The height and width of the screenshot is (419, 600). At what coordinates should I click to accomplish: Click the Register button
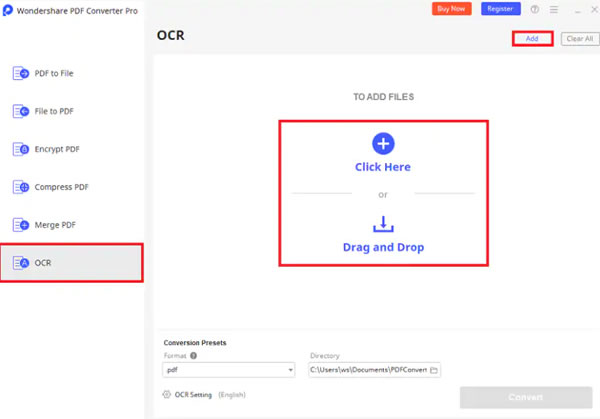(x=501, y=9)
